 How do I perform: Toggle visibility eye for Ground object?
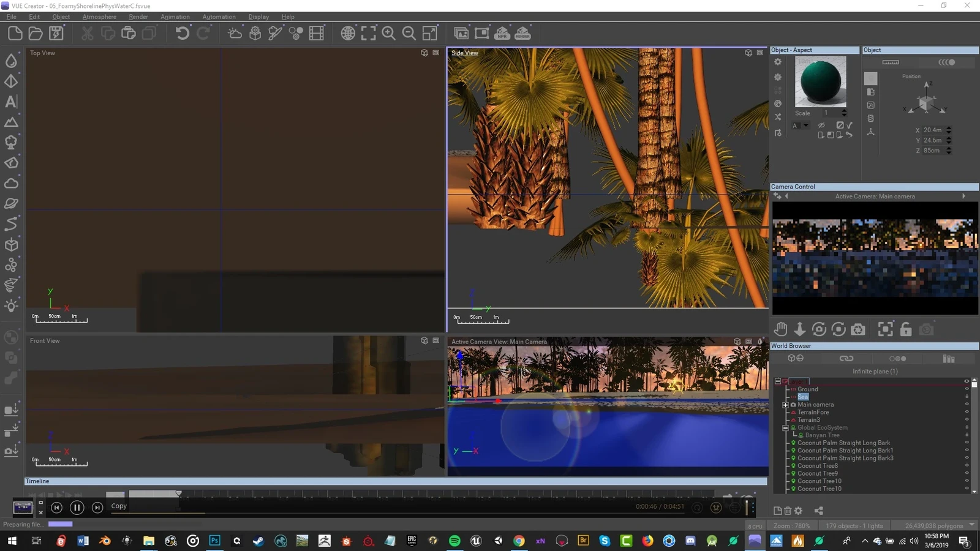coord(967,389)
